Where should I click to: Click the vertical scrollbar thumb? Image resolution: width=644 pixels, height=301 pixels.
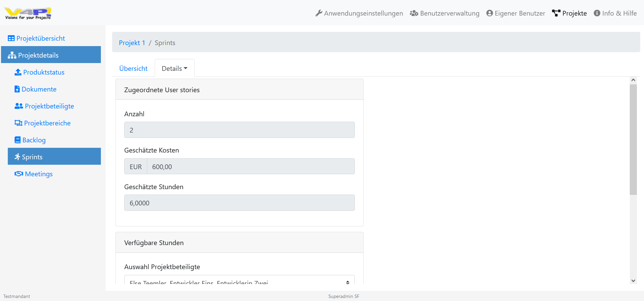coord(633,140)
